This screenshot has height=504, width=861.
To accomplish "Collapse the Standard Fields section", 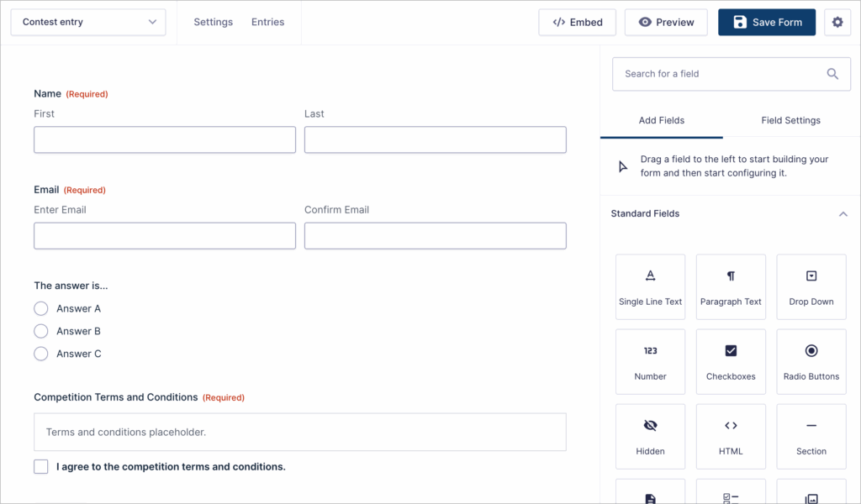I will [x=843, y=214].
